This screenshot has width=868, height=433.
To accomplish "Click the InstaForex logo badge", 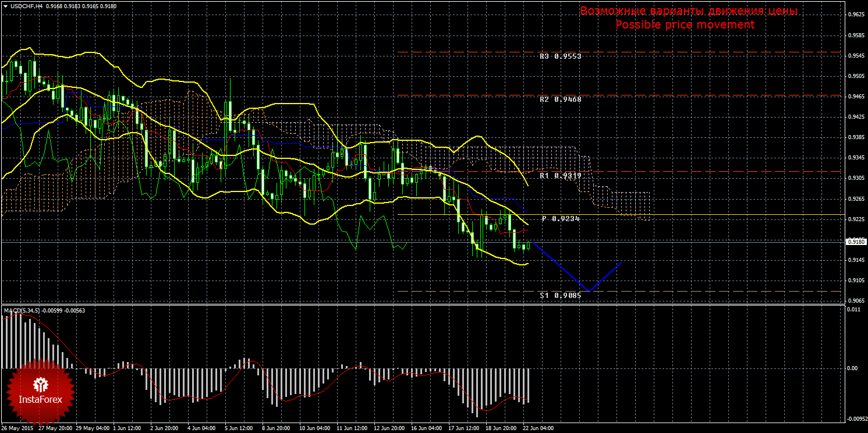I will (x=40, y=390).
